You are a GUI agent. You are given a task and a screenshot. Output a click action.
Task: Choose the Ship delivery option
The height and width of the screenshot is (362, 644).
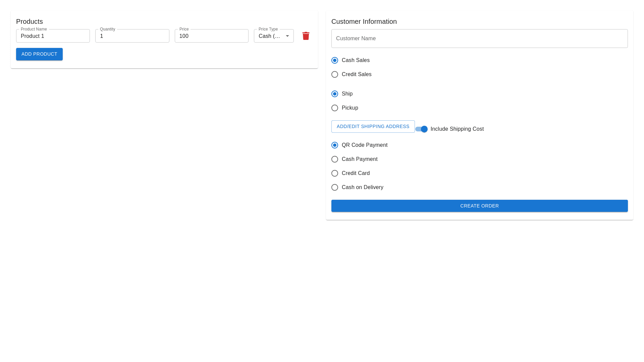click(335, 94)
